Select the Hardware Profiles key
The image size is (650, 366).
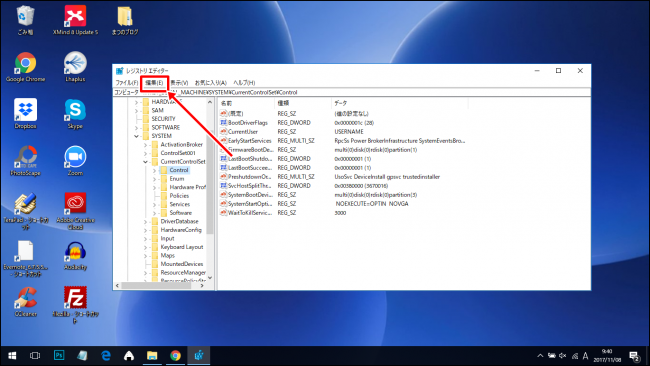tap(187, 187)
